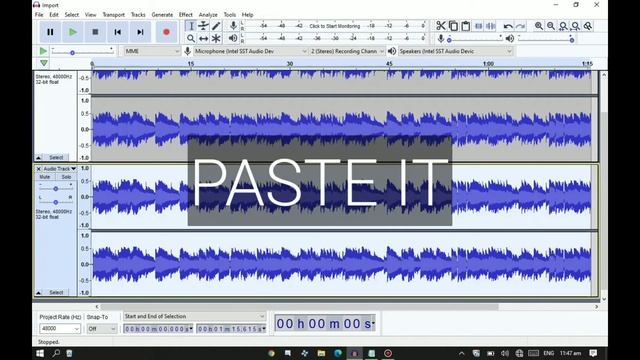Skip to end of the project
The width and height of the screenshot is (640, 360).
coord(140,32)
